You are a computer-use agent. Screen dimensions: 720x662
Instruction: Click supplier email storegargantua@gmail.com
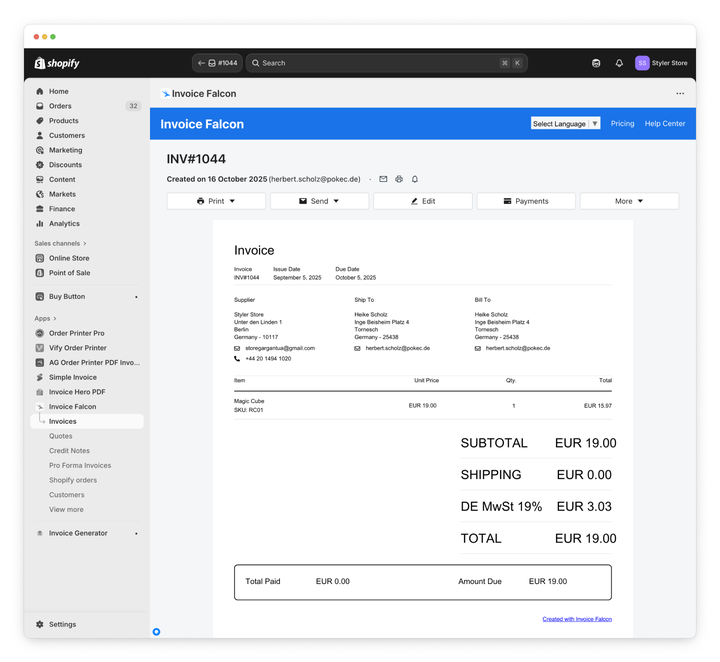pos(280,348)
